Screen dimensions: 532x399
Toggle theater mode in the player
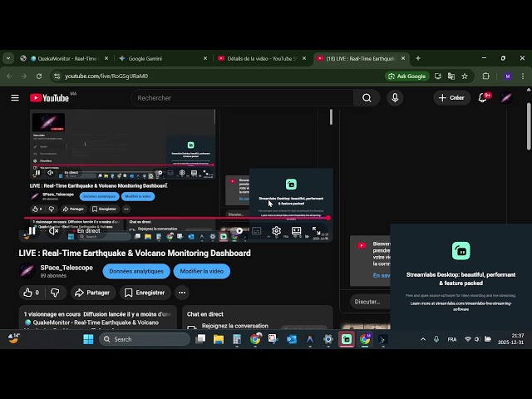pos(296,231)
